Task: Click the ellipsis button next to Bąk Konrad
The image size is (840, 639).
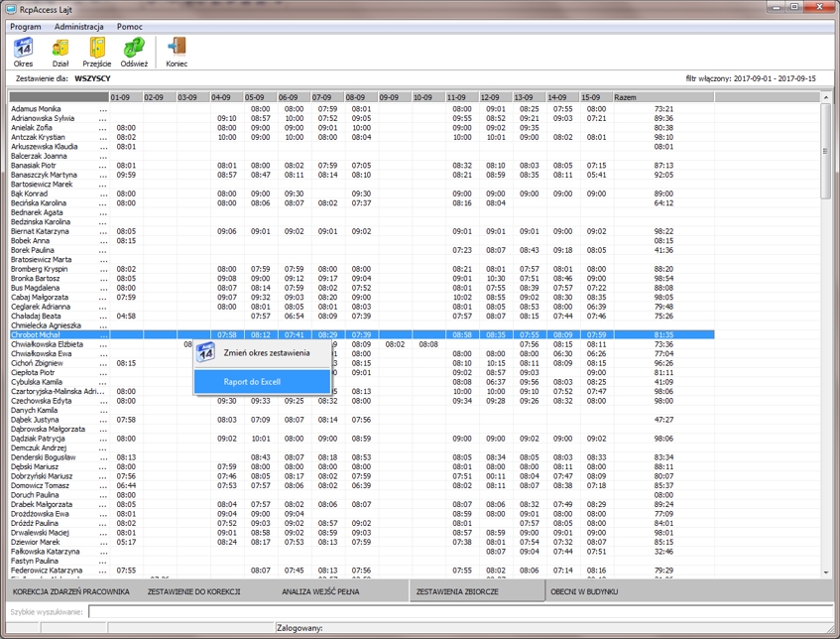Action: pos(102,194)
